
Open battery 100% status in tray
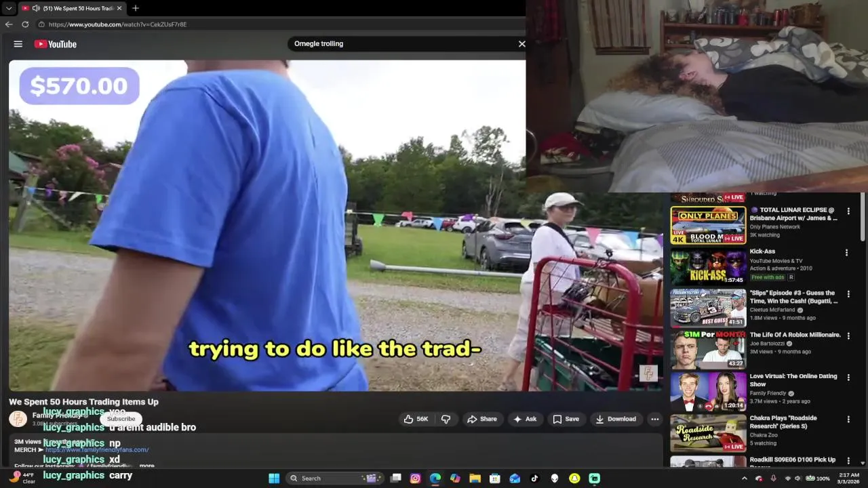pos(818,479)
